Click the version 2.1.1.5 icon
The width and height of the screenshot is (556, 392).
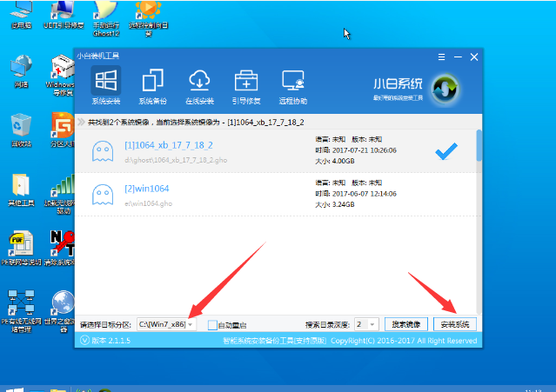point(84,341)
